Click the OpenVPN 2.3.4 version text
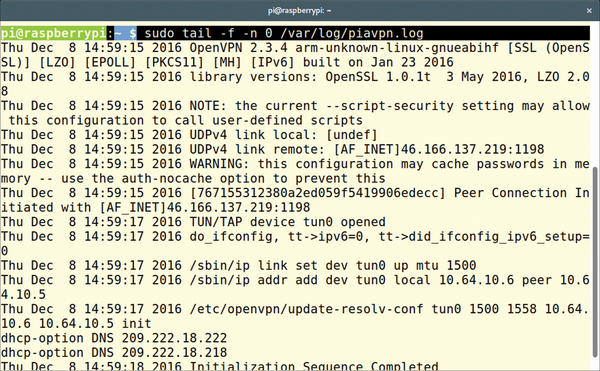The image size is (600, 371). [238, 48]
